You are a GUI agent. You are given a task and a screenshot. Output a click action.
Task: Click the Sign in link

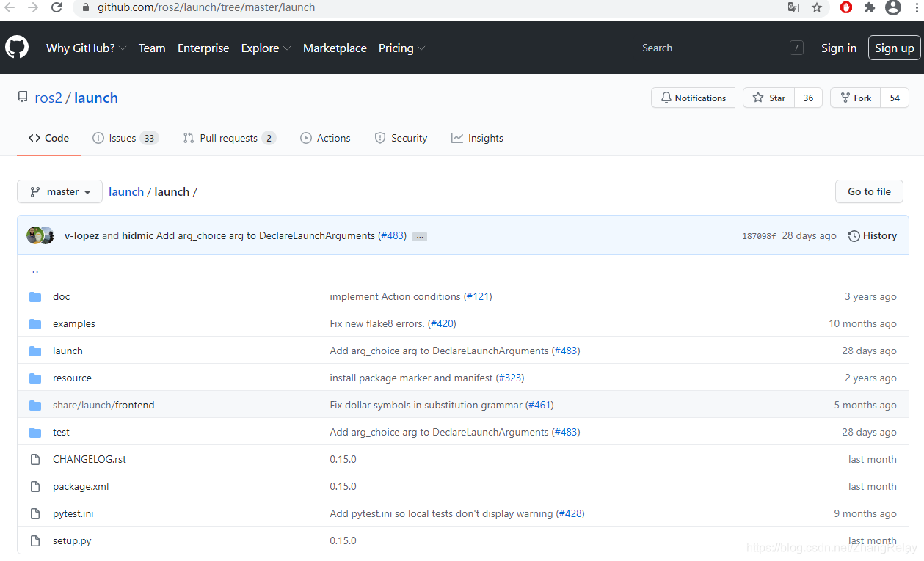coord(839,48)
